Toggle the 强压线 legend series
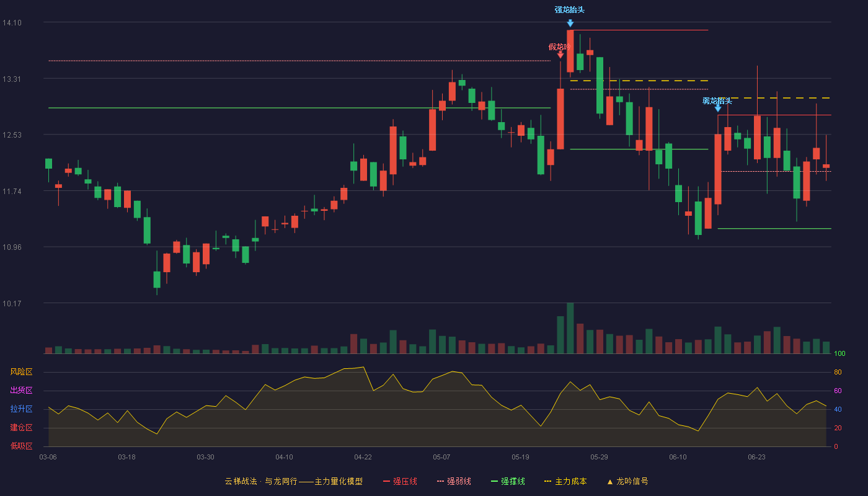Screen dimensions: 868x496 400,481
